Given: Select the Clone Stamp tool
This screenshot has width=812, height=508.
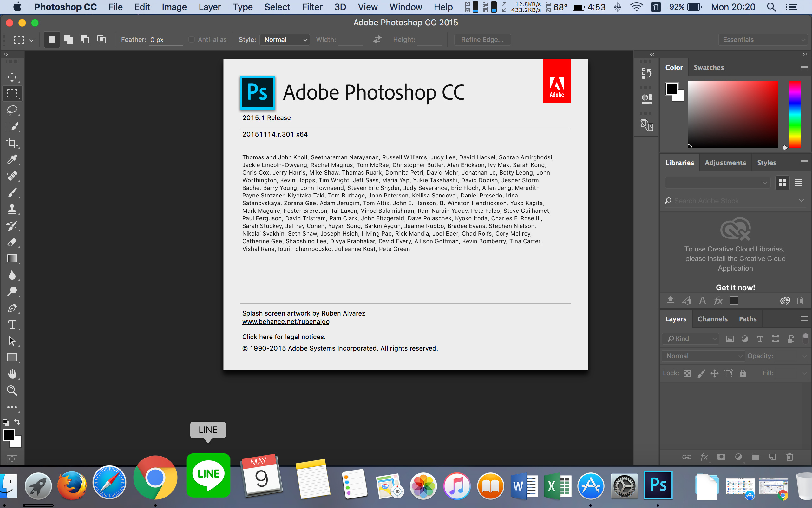Looking at the screenshot, I should (x=12, y=209).
